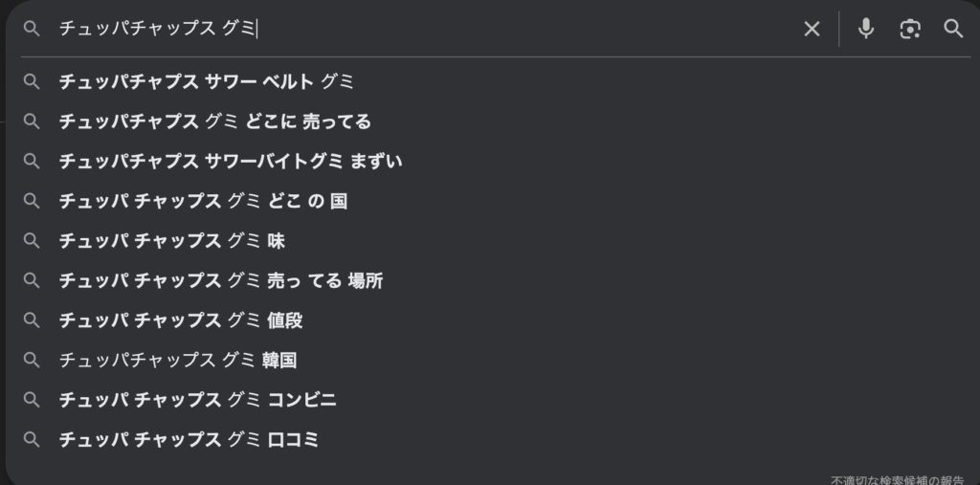Pick the 'グミ 口コミ' suggestion
This screenshot has width=980, height=485.
pos(189,440)
